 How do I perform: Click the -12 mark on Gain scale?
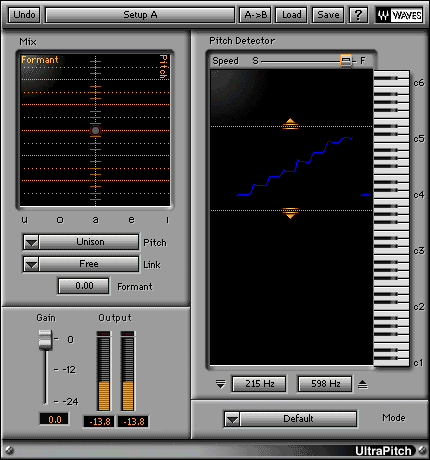click(x=69, y=370)
